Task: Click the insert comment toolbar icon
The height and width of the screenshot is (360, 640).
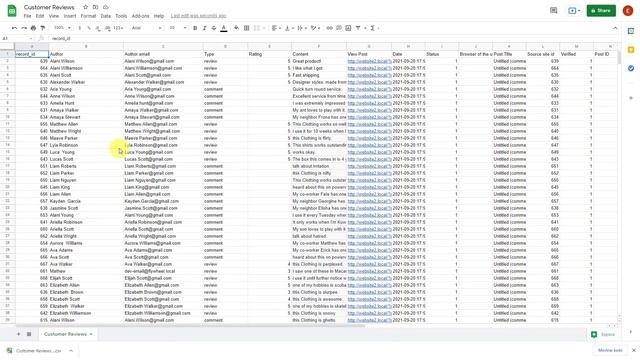Action: pyautogui.click(x=339, y=28)
